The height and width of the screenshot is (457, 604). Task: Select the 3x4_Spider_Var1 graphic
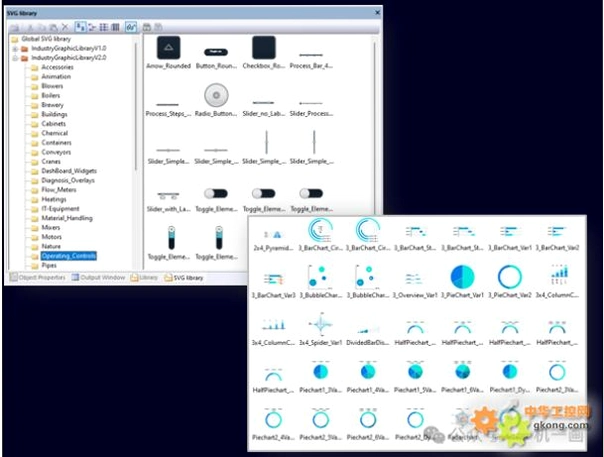pos(320,329)
